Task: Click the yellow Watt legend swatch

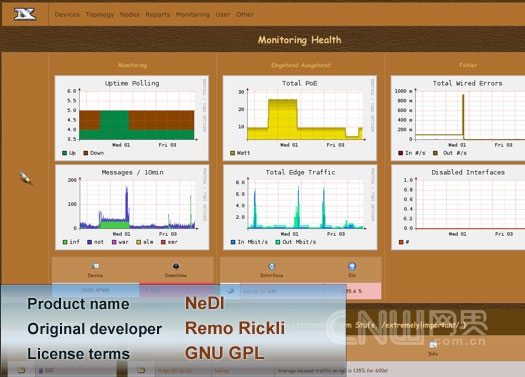Action: (233, 153)
